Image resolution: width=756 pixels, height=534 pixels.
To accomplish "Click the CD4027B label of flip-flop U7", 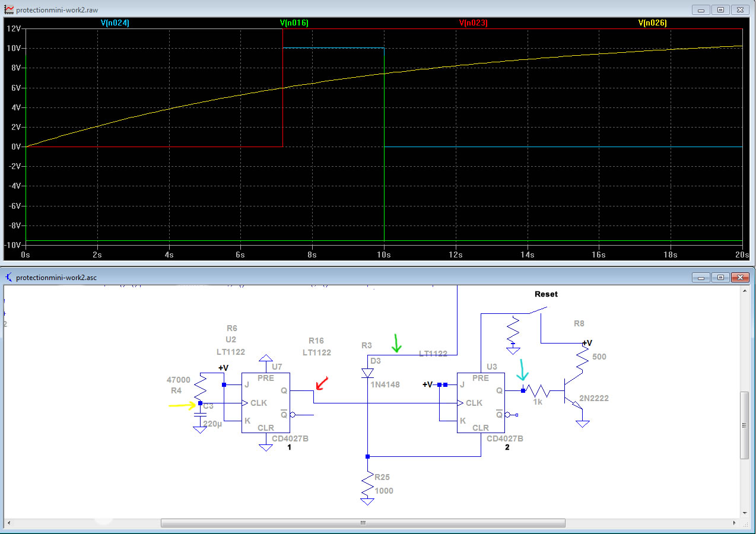I will pos(289,438).
